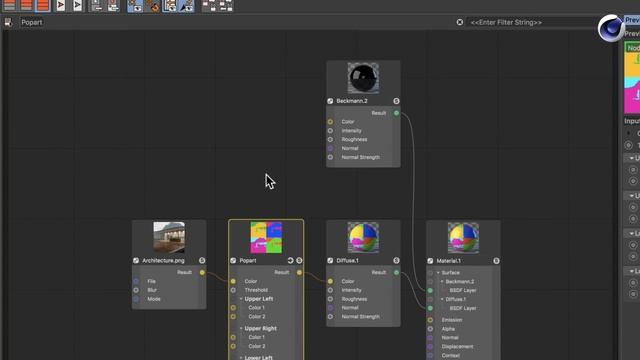
Task: Click the Beckmann.2 node type icon
Action: (x=330, y=101)
